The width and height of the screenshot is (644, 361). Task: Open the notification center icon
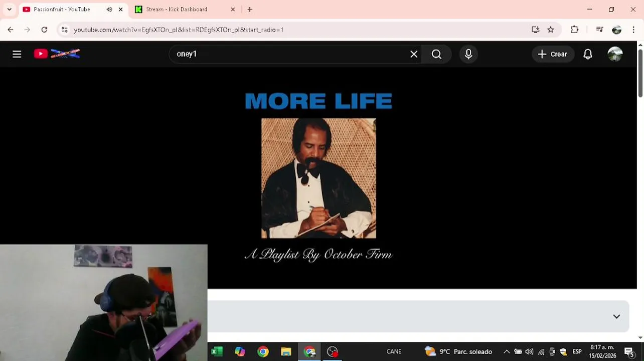tap(629, 351)
